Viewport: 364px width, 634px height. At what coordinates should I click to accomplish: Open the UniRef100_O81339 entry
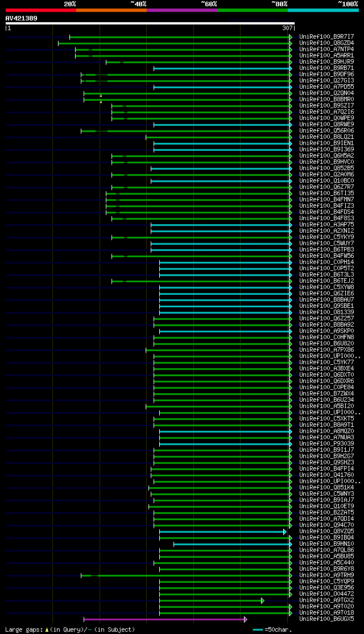click(326, 312)
